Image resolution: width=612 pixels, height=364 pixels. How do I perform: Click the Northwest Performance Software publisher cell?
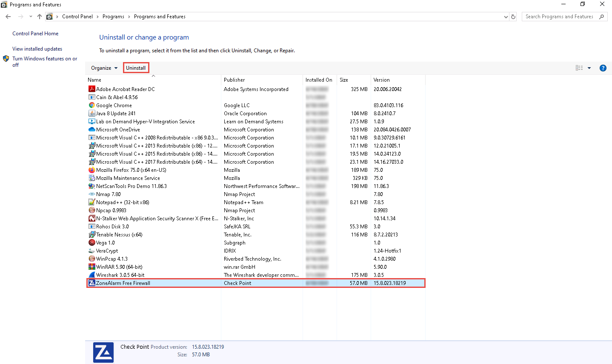click(262, 186)
